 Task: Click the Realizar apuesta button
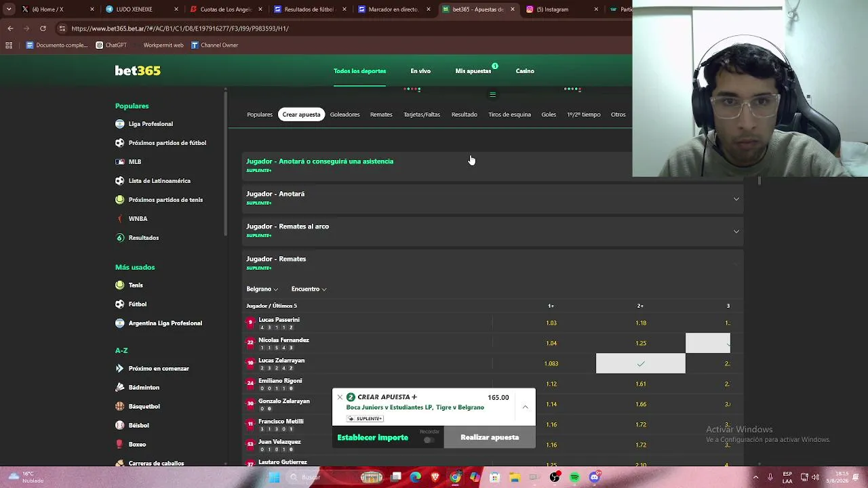490,437
